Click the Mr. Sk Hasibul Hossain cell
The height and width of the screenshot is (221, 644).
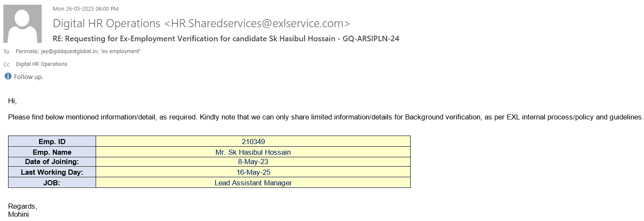(253, 152)
